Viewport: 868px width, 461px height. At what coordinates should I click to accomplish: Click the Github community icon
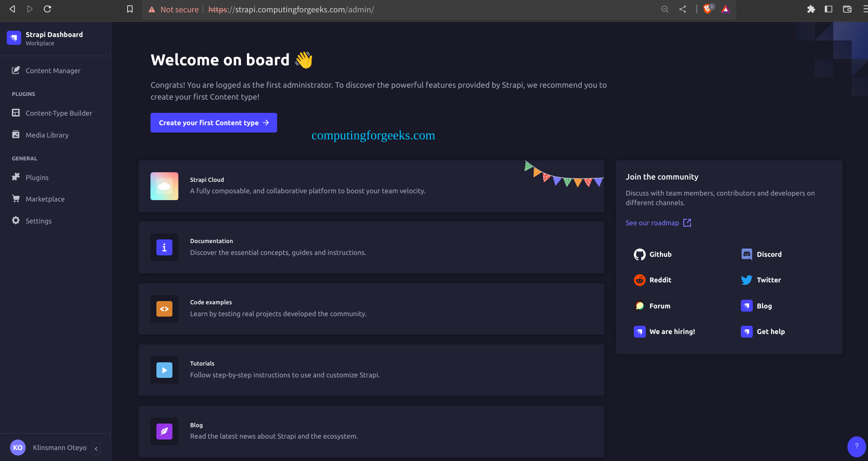pyautogui.click(x=639, y=254)
